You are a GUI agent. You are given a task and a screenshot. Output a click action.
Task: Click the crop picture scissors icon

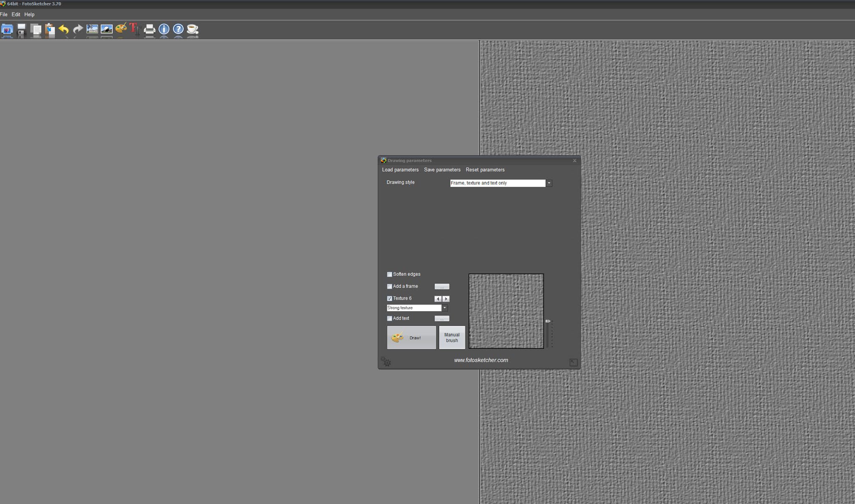point(92,29)
